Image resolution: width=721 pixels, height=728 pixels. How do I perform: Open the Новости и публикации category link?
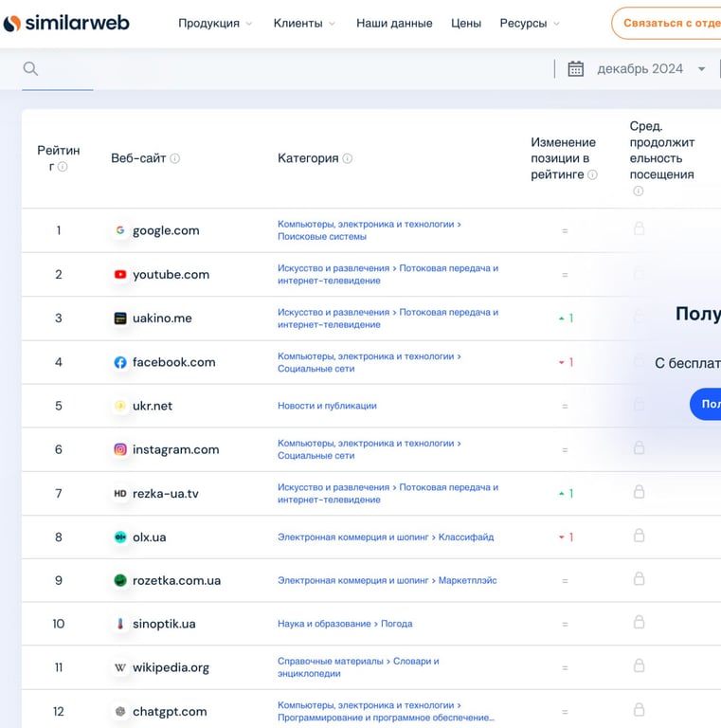click(327, 406)
